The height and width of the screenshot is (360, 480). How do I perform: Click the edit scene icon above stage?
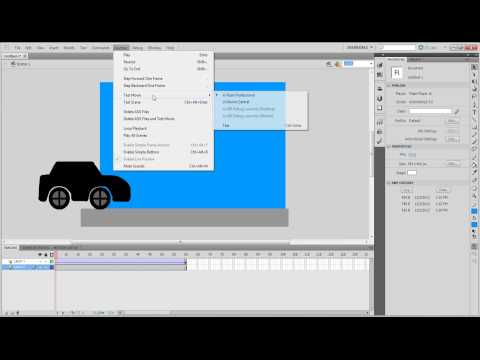point(329,64)
